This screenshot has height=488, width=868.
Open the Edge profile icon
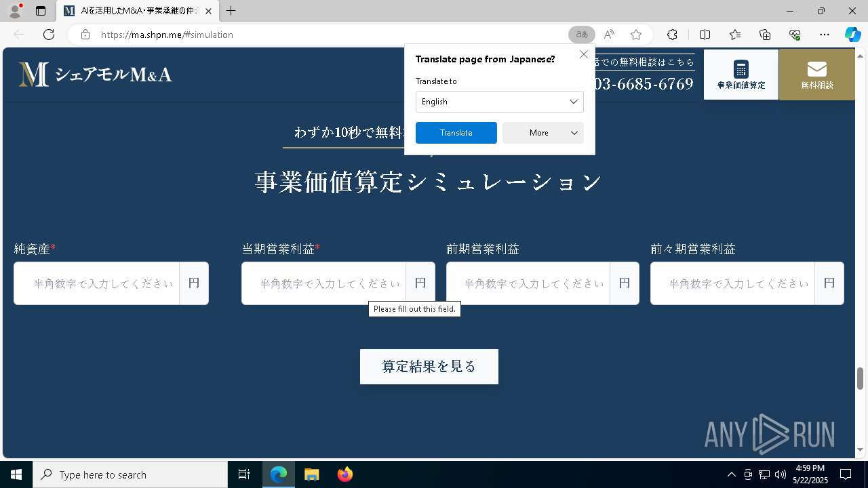pos(15,11)
